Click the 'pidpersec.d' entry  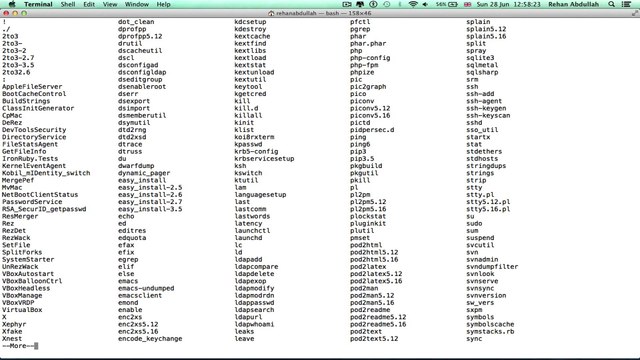(372, 130)
